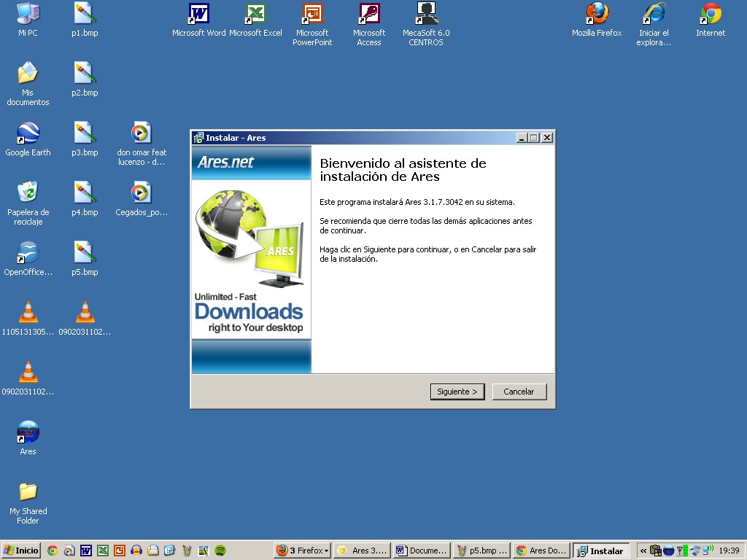Image resolution: width=747 pixels, height=560 pixels.
Task: Select don omar feat lucenzo media file
Action: coord(142,144)
